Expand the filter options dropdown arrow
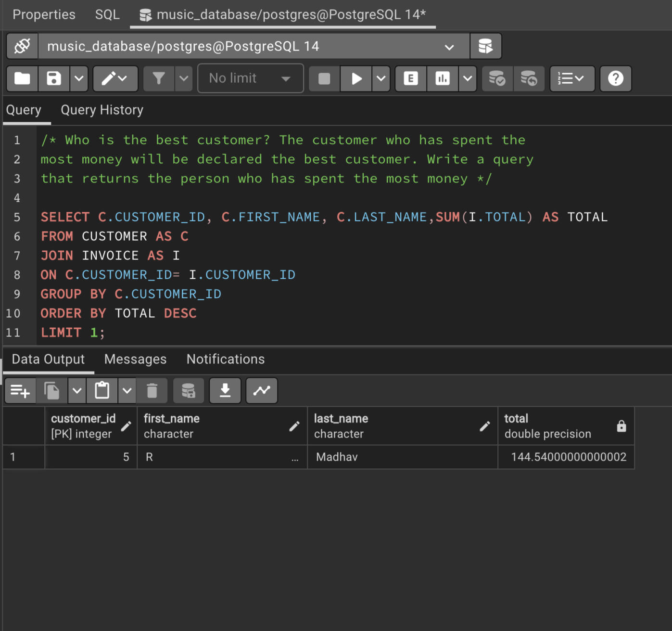This screenshot has width=672, height=631. click(x=184, y=78)
